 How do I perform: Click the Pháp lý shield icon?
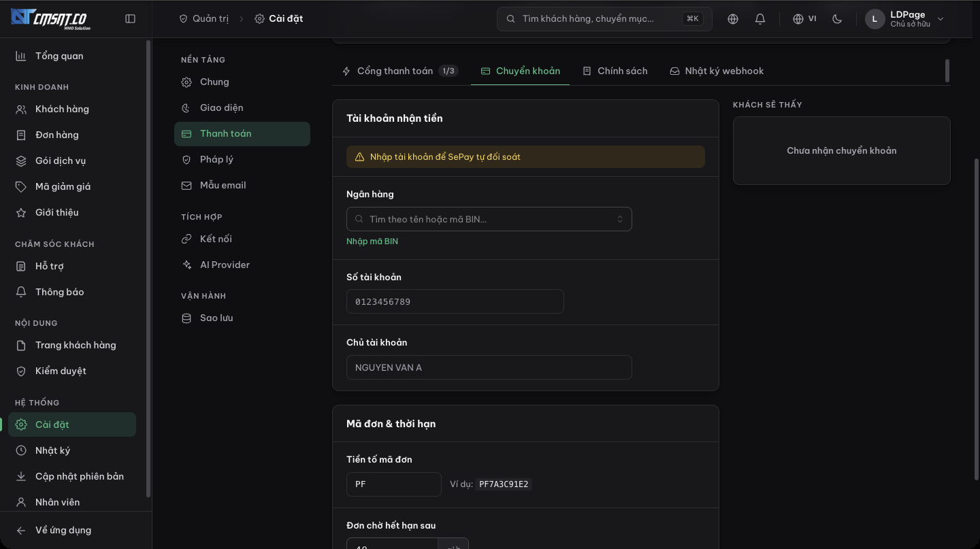186,159
